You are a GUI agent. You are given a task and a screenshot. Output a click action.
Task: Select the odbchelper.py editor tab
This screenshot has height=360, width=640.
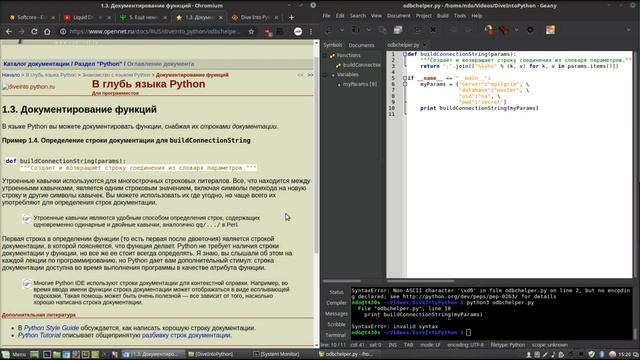[x=403, y=45]
